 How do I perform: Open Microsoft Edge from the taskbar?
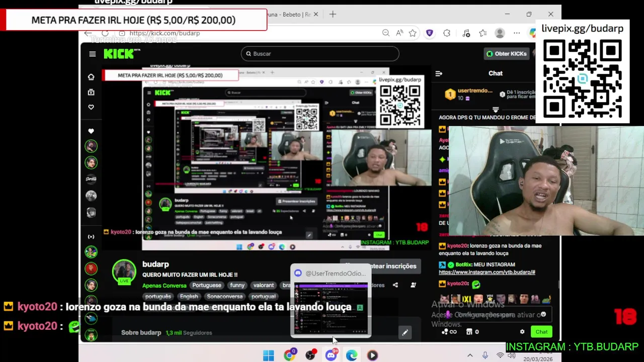pos(352,355)
